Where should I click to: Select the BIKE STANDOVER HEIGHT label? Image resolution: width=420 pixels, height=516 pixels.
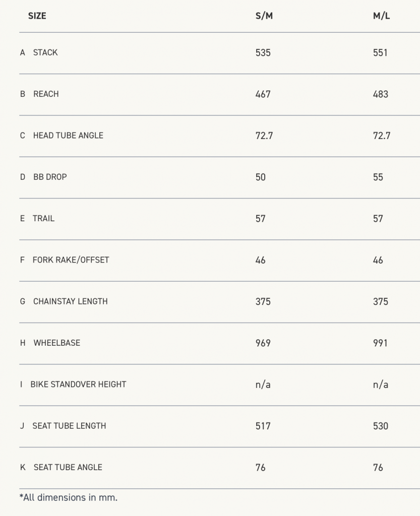78,384
